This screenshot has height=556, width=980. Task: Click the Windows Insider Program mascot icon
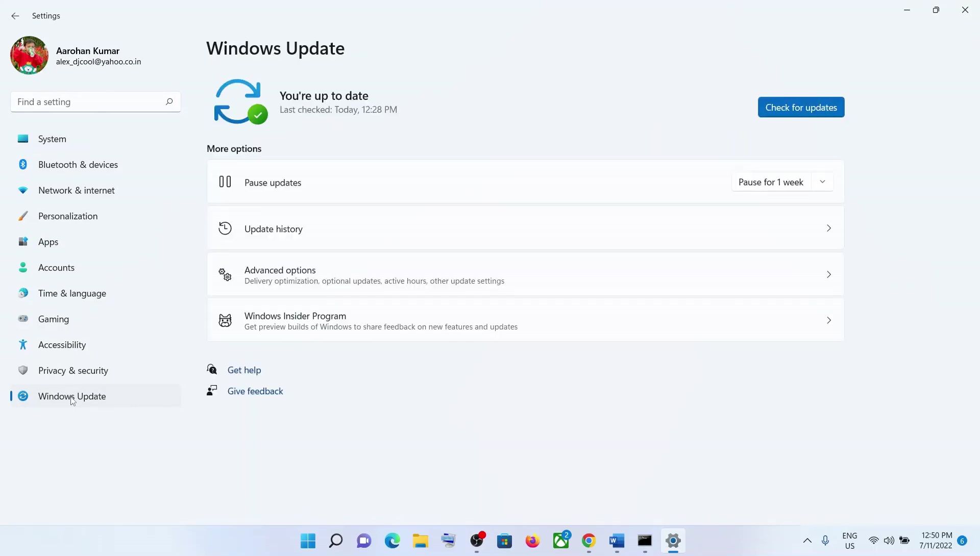(225, 320)
